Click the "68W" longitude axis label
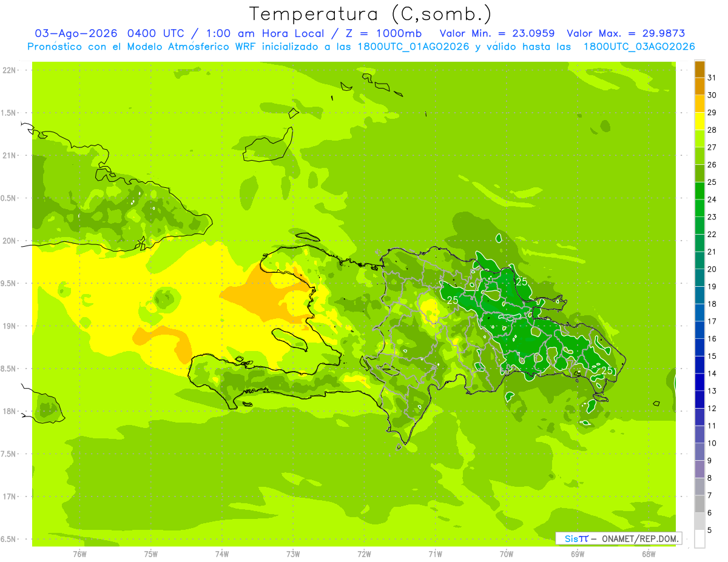Image resolution: width=728 pixels, height=562 pixels. tap(649, 554)
